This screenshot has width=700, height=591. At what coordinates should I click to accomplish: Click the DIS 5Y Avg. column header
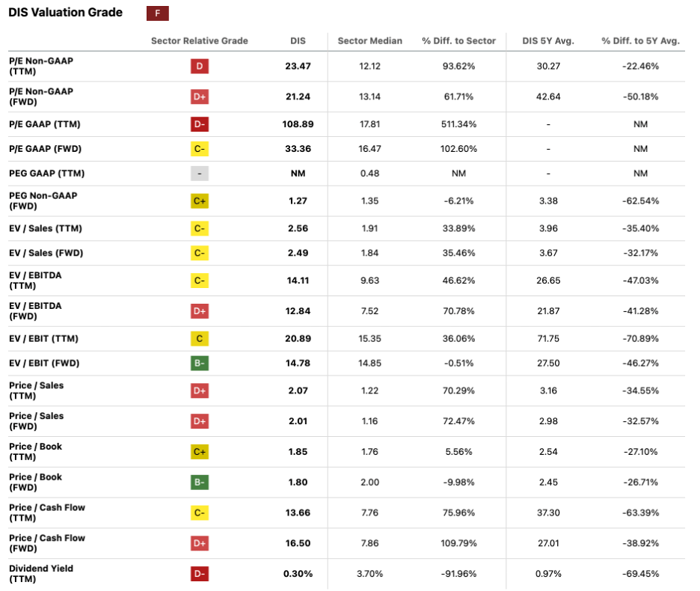547,41
